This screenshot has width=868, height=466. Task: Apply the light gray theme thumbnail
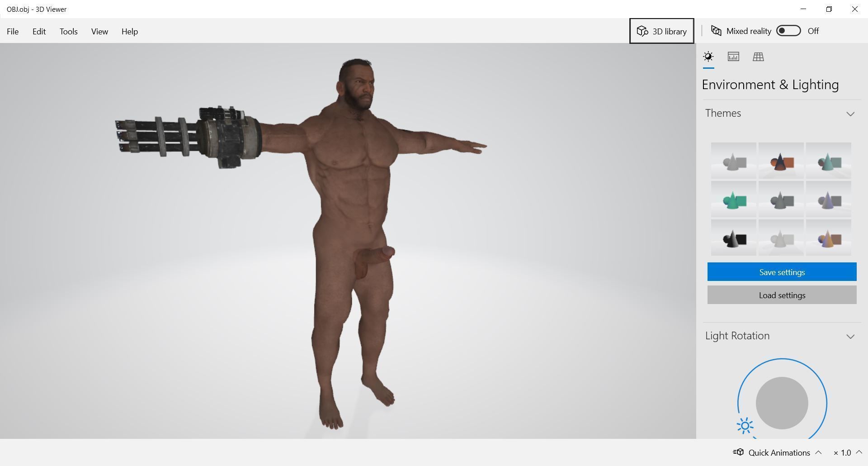point(733,161)
